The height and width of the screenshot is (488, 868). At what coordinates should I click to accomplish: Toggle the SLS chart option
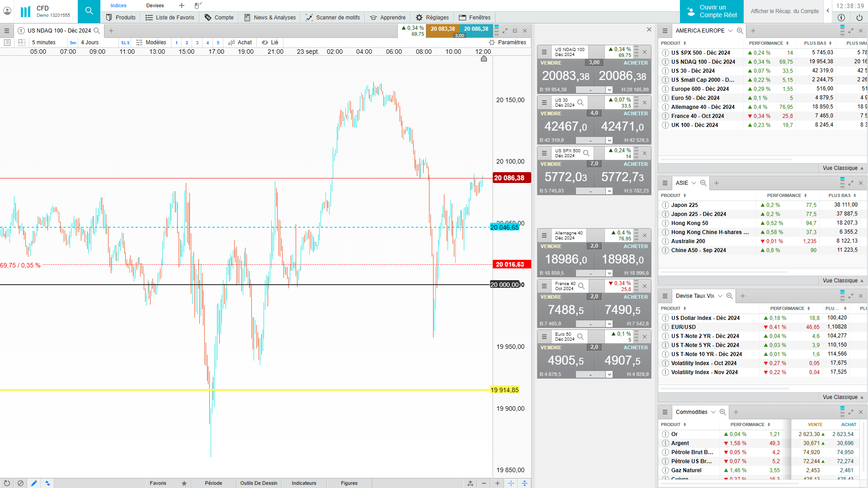click(x=125, y=43)
